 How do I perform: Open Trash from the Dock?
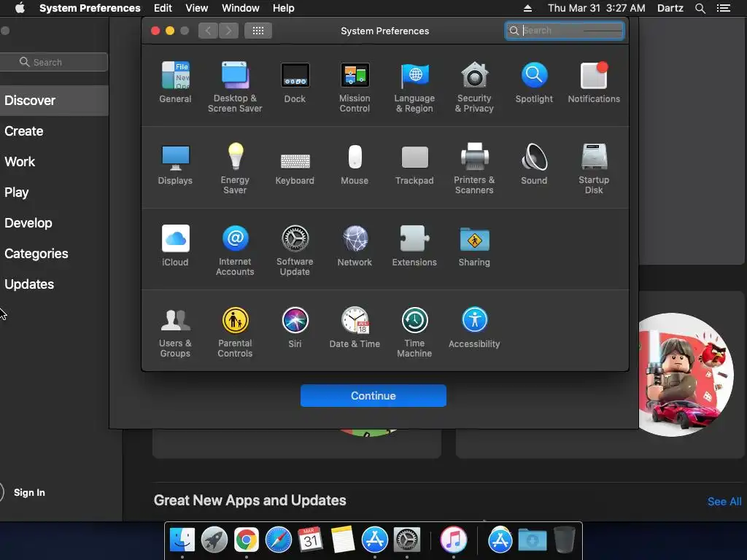click(565, 540)
